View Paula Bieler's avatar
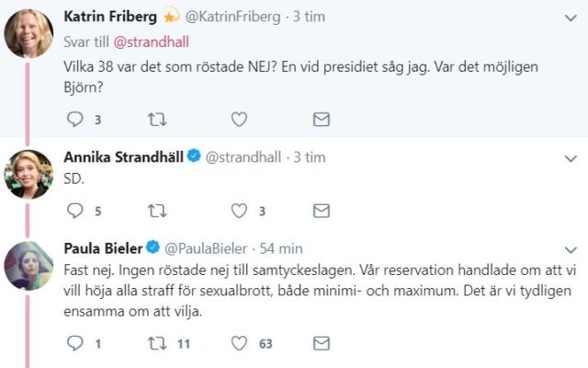The width and height of the screenshot is (588, 368). pyautogui.click(x=28, y=262)
